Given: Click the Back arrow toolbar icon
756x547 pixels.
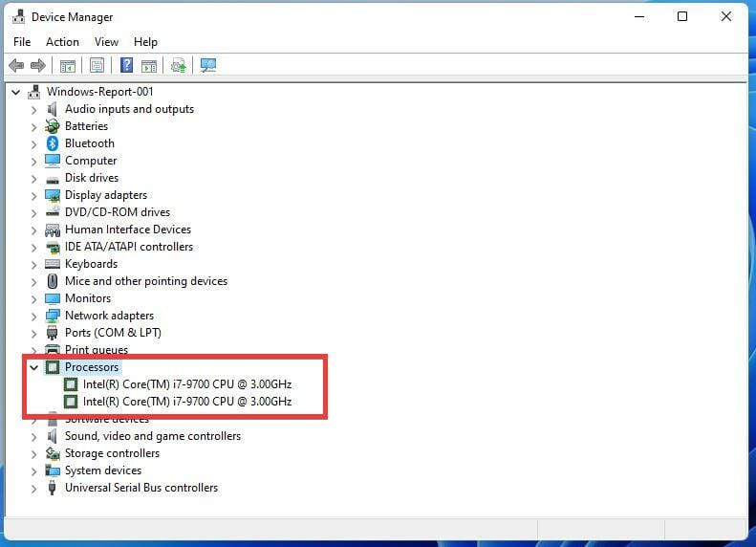Looking at the screenshot, I should (x=16, y=65).
